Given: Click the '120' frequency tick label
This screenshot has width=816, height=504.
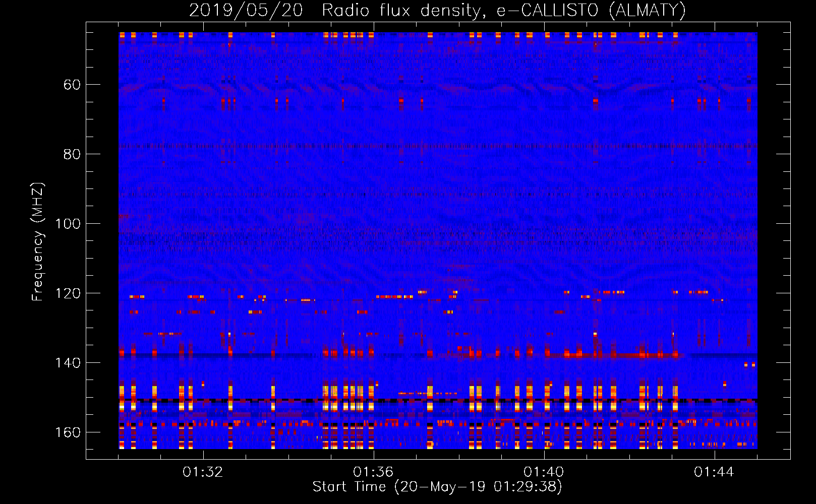Looking at the screenshot, I should point(68,293).
